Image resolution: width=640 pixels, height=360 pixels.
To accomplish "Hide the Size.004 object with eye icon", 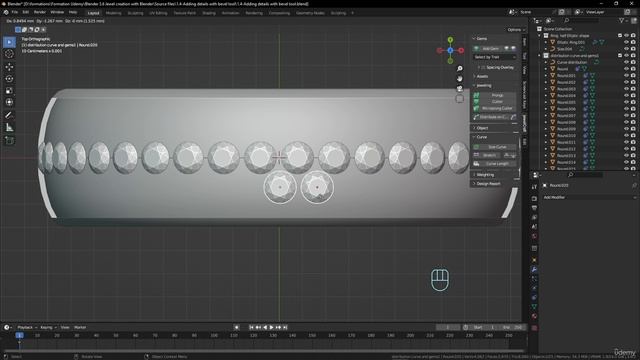I will (x=627, y=49).
